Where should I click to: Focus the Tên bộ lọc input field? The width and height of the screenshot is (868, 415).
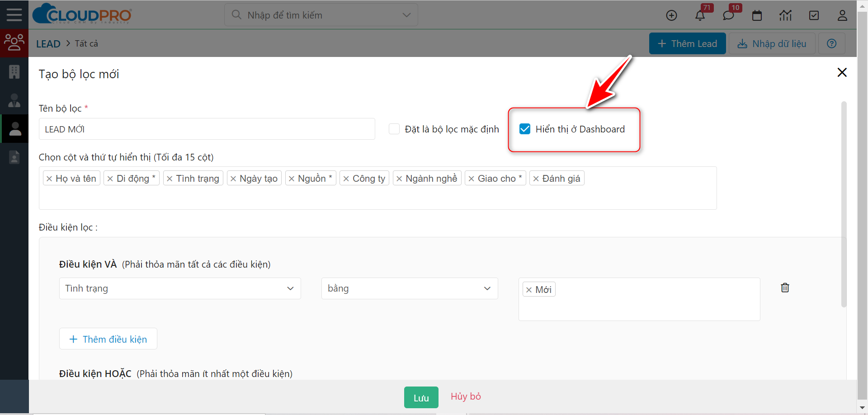(x=207, y=129)
